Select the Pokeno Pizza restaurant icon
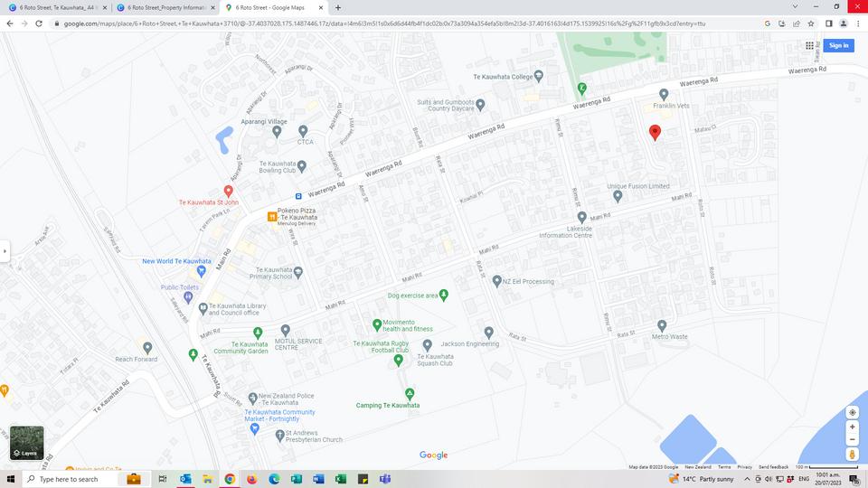This screenshot has width=868, height=488. point(272,217)
